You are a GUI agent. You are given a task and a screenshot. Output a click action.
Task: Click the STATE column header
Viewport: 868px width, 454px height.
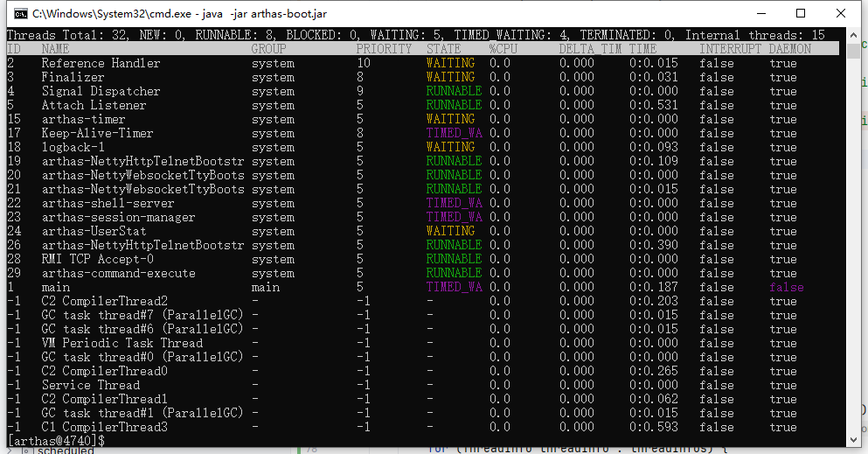(x=444, y=49)
